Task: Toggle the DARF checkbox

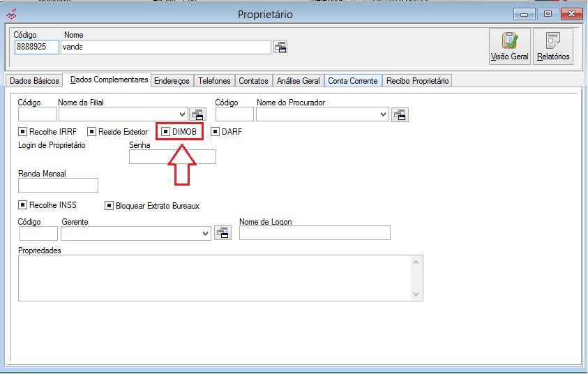Action: click(215, 132)
